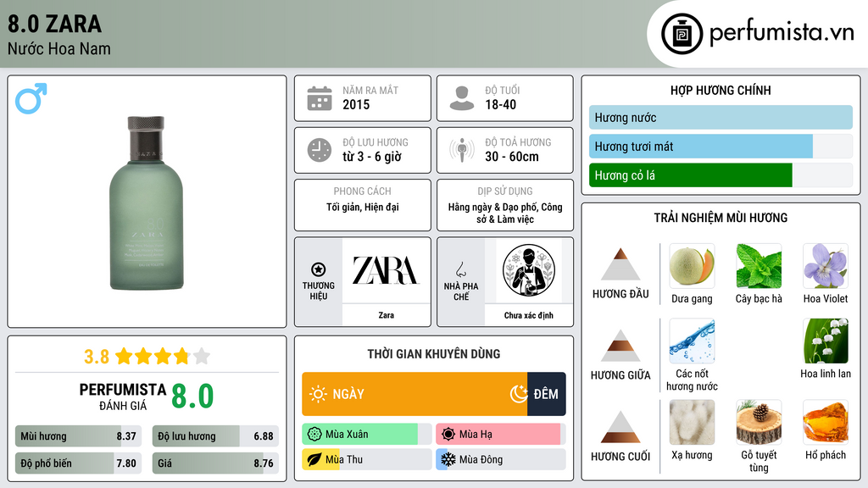Viewport: 868px width, 488px height.
Task: Click the launch year 2015 value
Action: coord(356,104)
